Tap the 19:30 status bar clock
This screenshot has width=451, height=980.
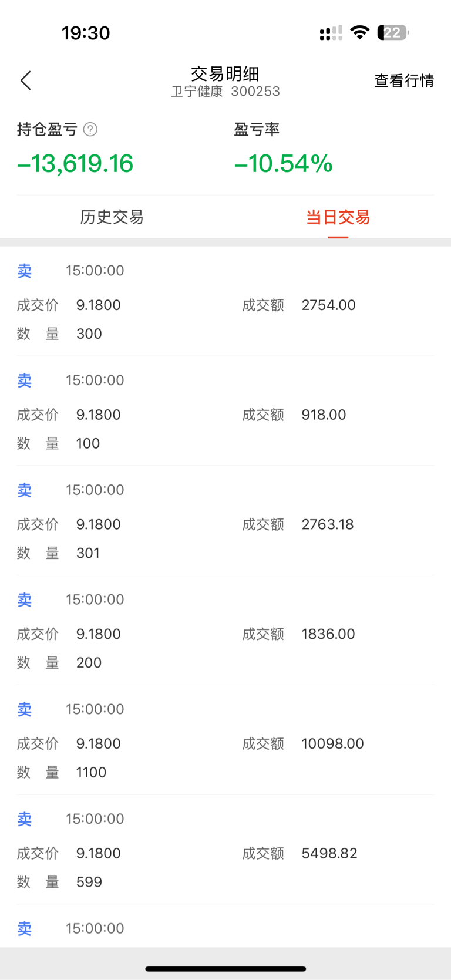[x=86, y=33]
